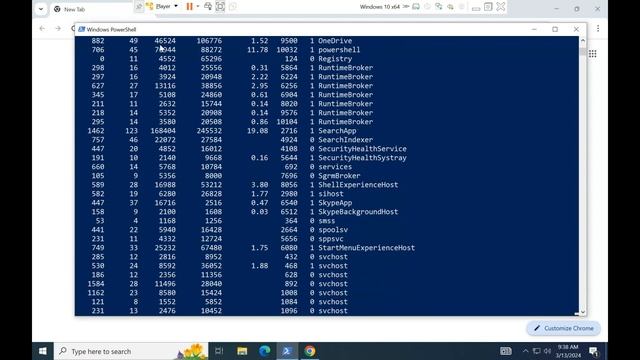Viewport: 640px width, 360px height.
Task: Click the Windows 10 x64 VM title
Action: (380, 7)
